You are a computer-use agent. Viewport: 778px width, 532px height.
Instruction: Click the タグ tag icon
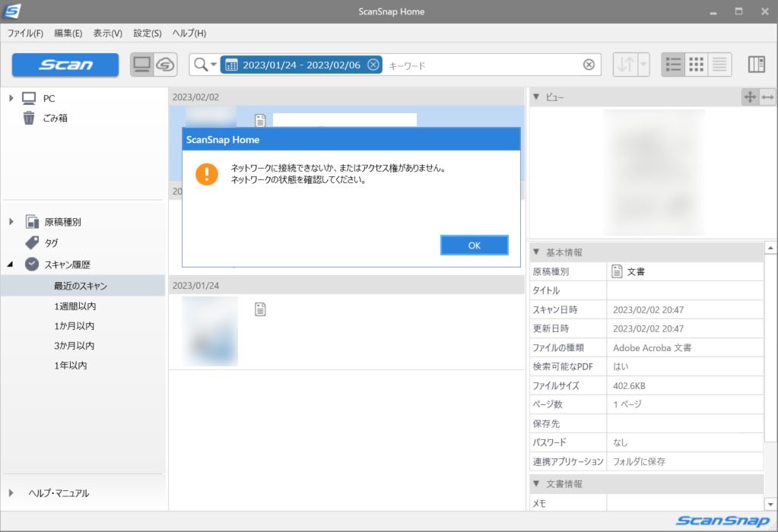[x=32, y=242]
